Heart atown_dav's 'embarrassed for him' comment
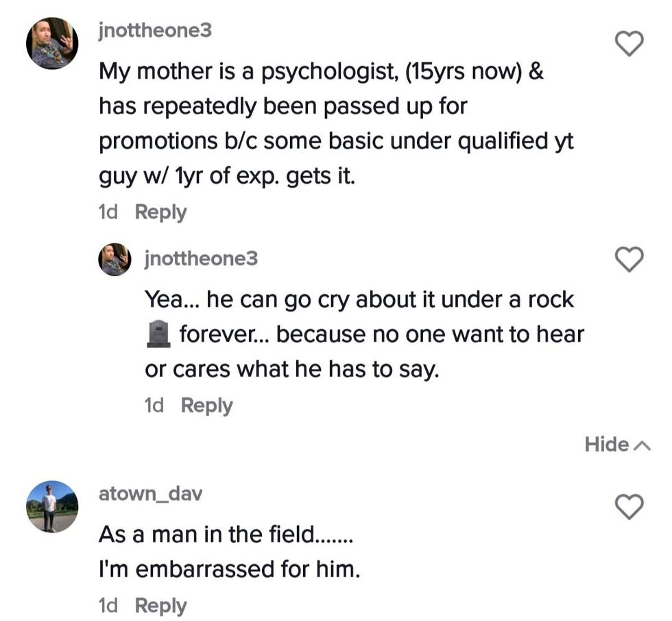 coord(629,506)
